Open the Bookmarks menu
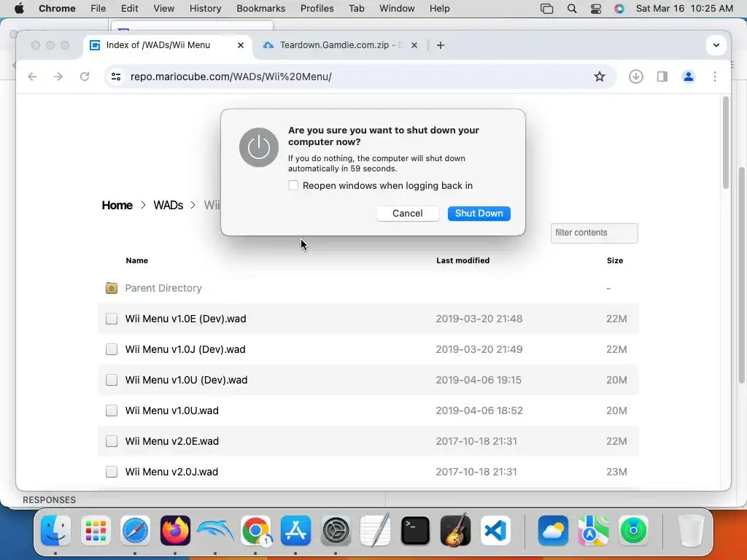This screenshot has width=747, height=560. 260,9
